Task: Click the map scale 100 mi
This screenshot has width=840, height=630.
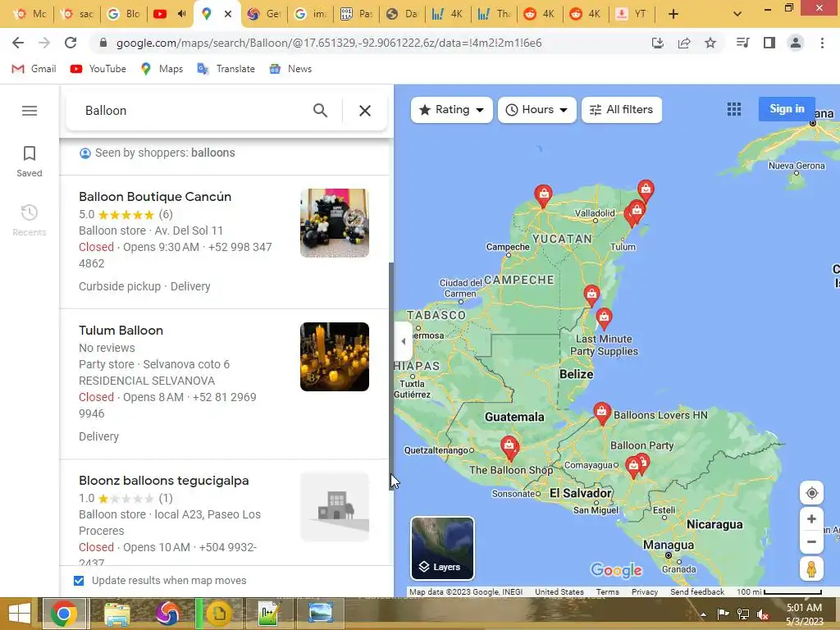Action: coord(779,592)
